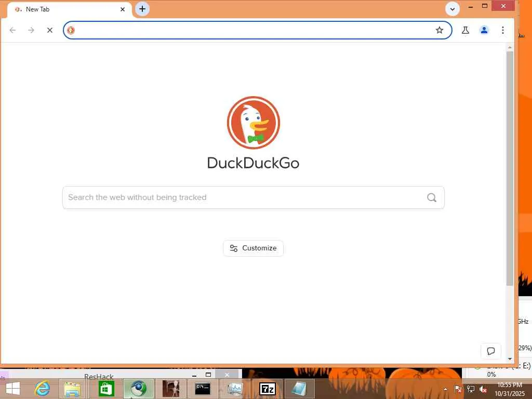532x399 pixels.
Task: Open the figure picture taskbar icon
Action: 170,389
